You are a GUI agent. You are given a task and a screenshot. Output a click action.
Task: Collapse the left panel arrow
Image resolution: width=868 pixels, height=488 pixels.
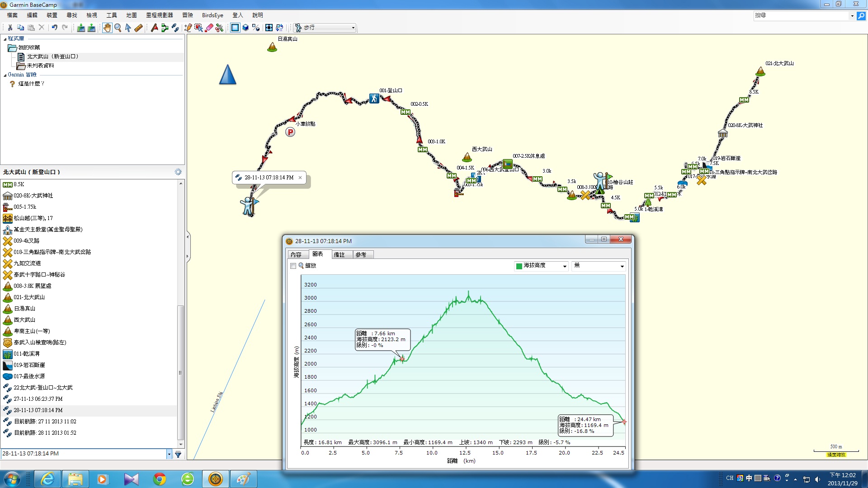click(188, 236)
